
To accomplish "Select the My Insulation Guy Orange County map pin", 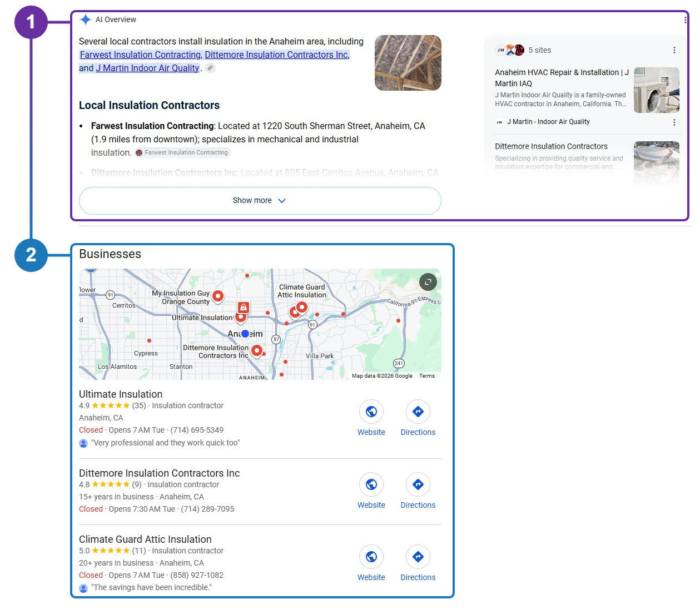I will coord(218,296).
